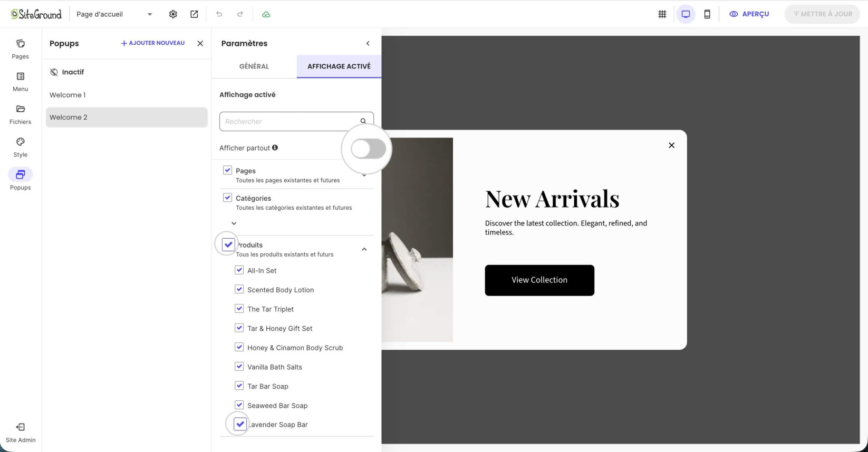Close the Popups panel
Image resolution: width=868 pixels, height=452 pixels.
pyautogui.click(x=200, y=43)
